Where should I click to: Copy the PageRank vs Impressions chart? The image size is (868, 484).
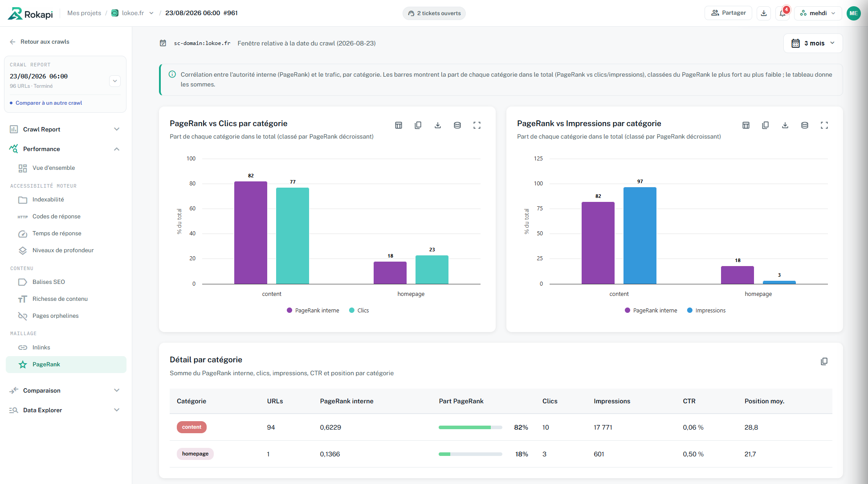coord(766,125)
